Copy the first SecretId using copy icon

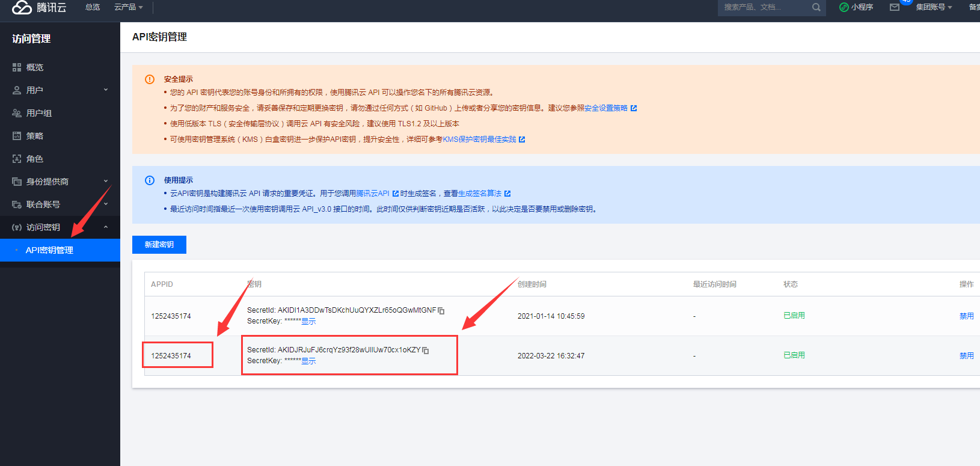(x=441, y=311)
